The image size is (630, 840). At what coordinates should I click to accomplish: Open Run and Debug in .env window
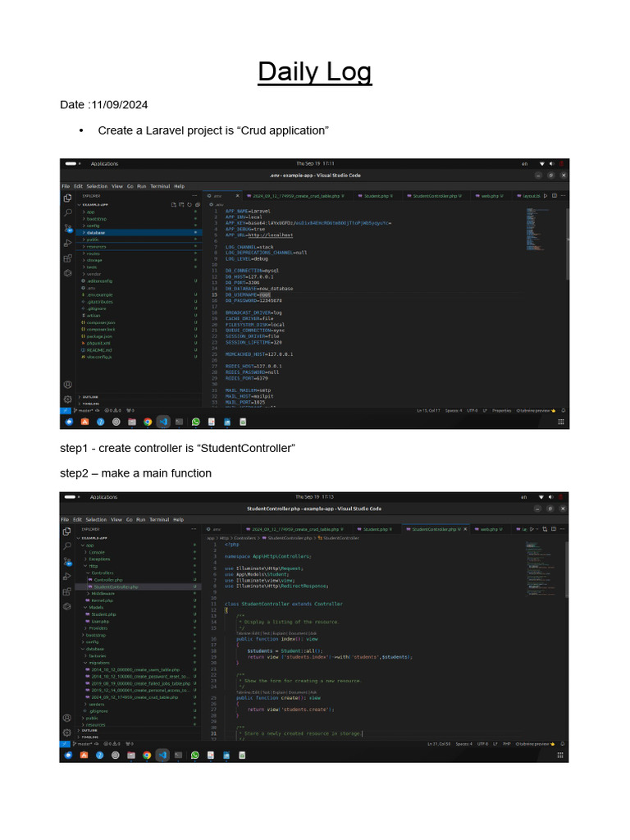point(67,243)
